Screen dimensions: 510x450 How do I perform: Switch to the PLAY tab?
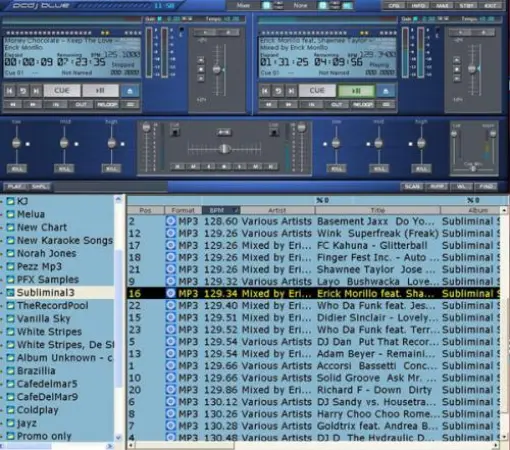click(15, 186)
